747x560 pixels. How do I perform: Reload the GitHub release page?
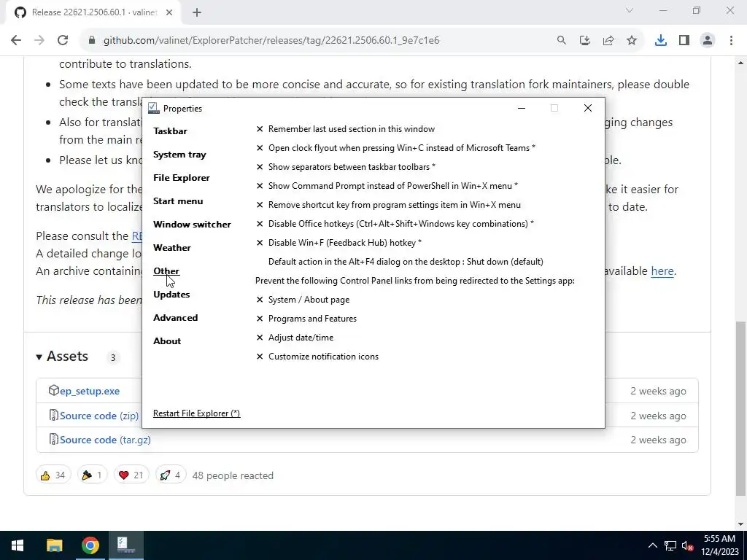pyautogui.click(x=63, y=41)
